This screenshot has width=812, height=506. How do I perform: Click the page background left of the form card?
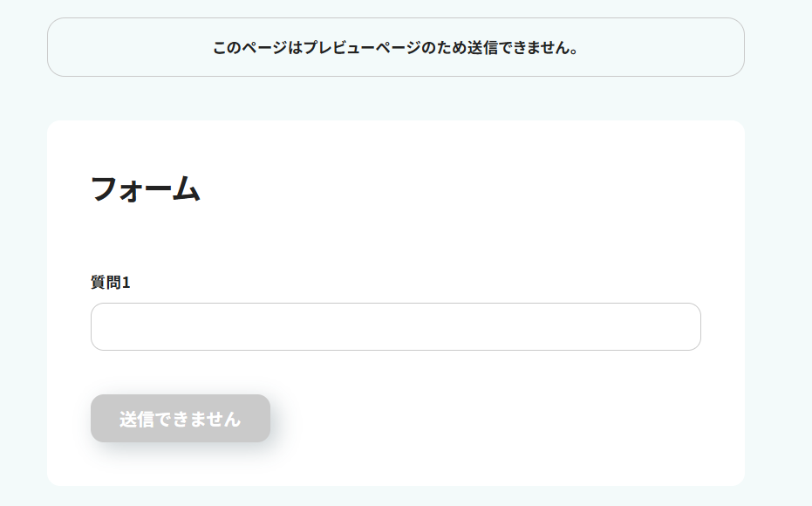[x=23, y=297]
